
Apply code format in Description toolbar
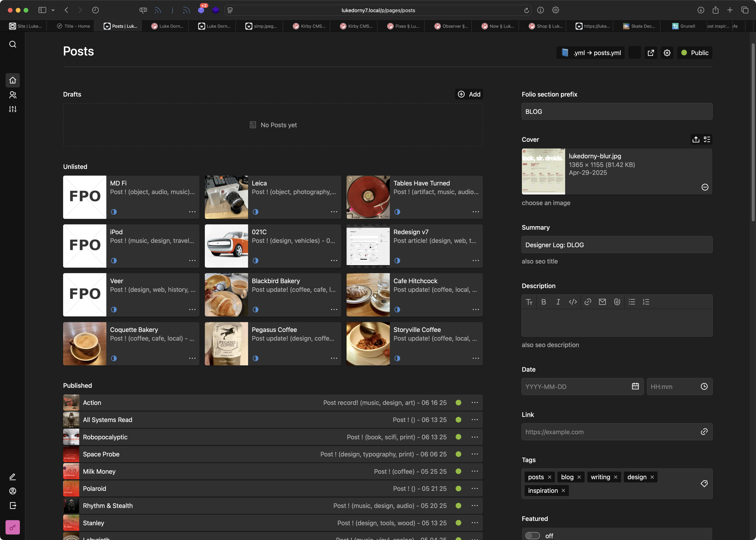(573, 302)
